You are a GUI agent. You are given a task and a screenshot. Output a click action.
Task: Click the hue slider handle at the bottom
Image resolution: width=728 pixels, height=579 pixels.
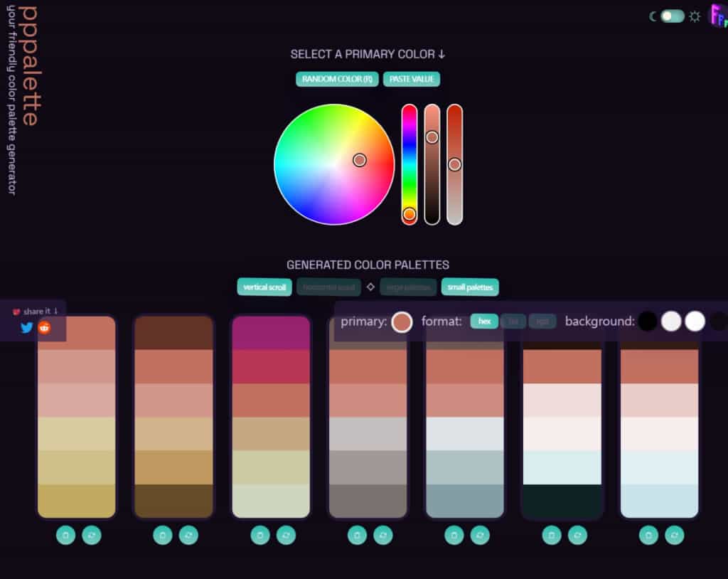click(x=409, y=214)
